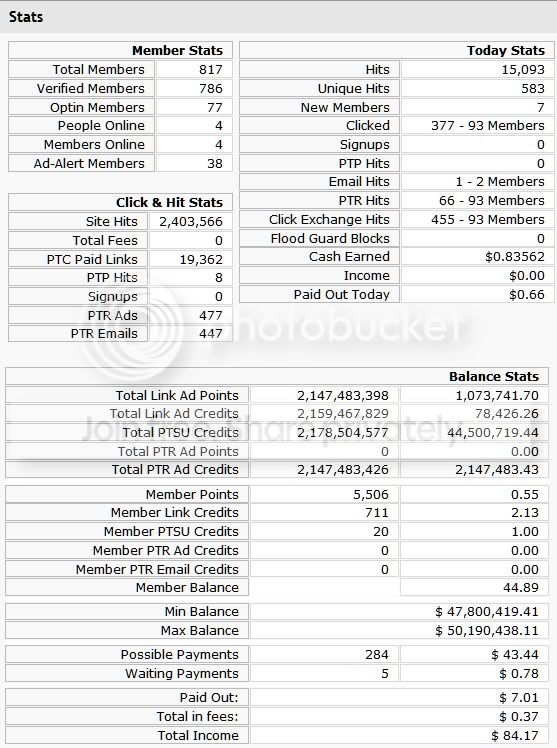Select the Ad-Alert Members value 38
Image resolution: width=557 pixels, height=748 pixels.
click(x=215, y=163)
